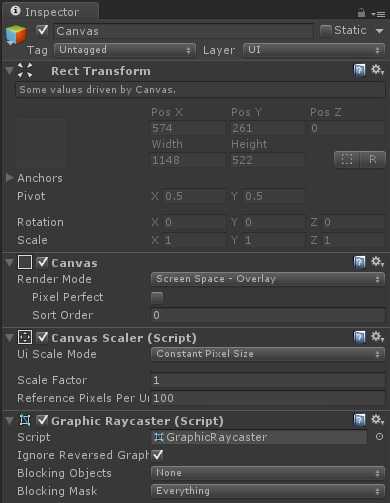390x503 pixels.
Task: Click the Raw edit mode R button
Action: pyautogui.click(x=372, y=160)
